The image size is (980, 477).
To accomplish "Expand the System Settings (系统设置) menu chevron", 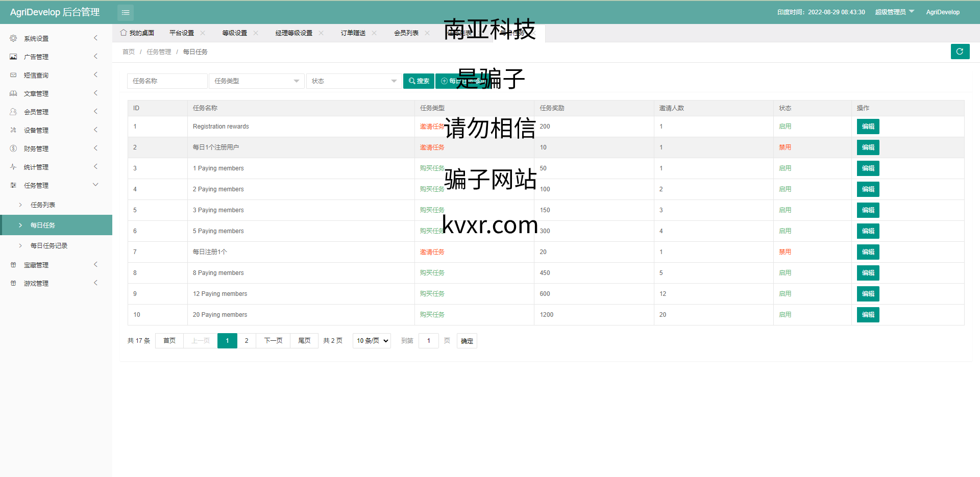I will tap(95, 38).
